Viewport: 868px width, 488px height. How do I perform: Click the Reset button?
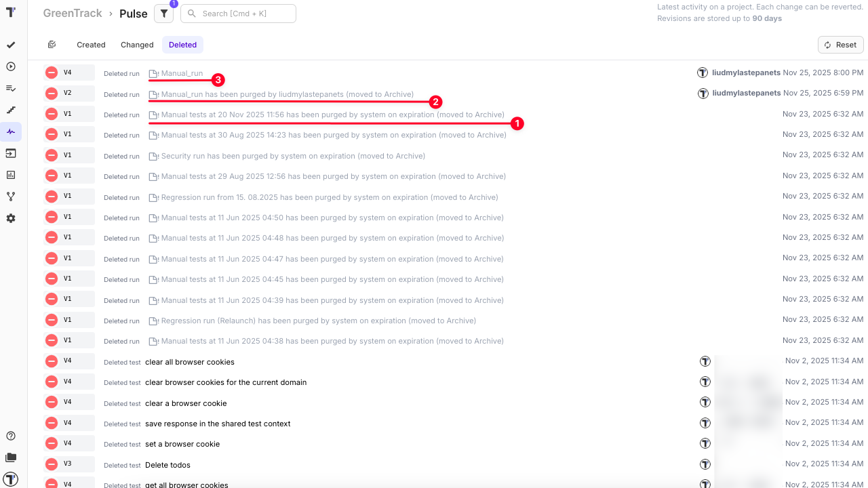click(x=840, y=45)
